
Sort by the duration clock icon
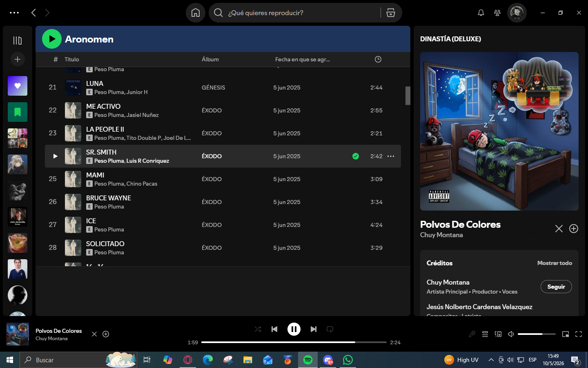[x=378, y=59]
